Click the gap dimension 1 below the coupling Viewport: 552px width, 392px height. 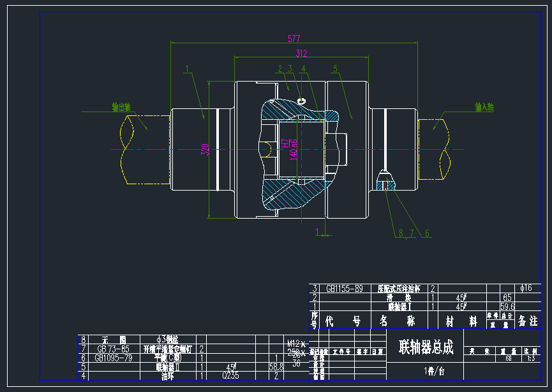tap(317, 231)
